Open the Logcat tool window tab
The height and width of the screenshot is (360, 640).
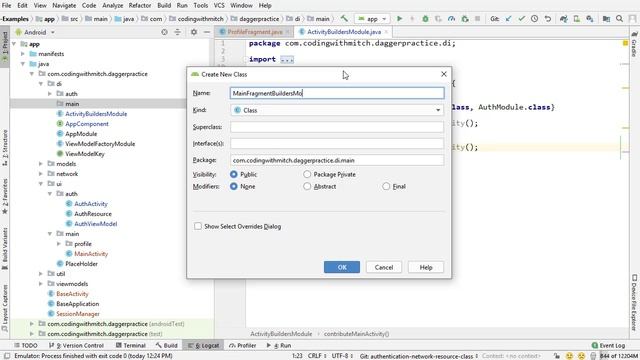(203, 345)
